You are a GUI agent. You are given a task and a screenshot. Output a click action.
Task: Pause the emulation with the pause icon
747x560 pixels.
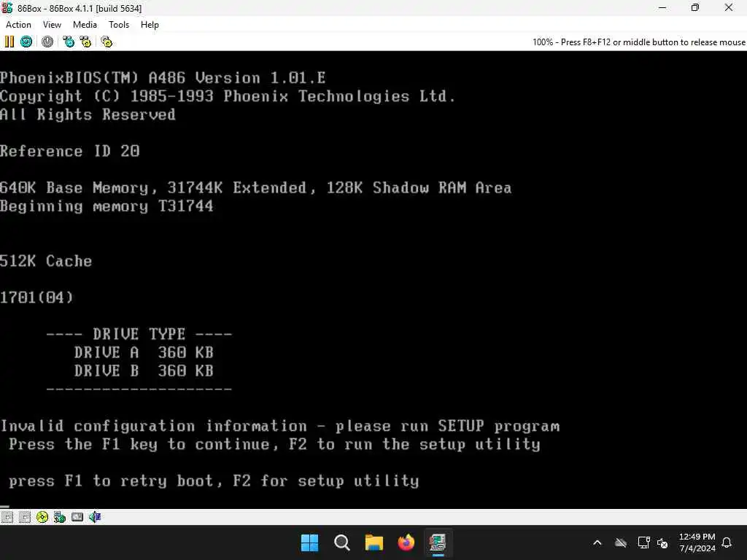9,42
